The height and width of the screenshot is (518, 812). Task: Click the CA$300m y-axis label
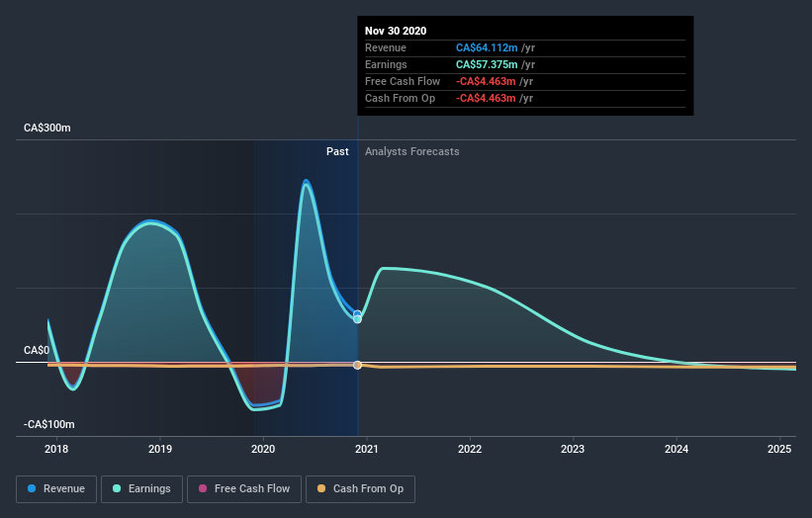click(47, 128)
